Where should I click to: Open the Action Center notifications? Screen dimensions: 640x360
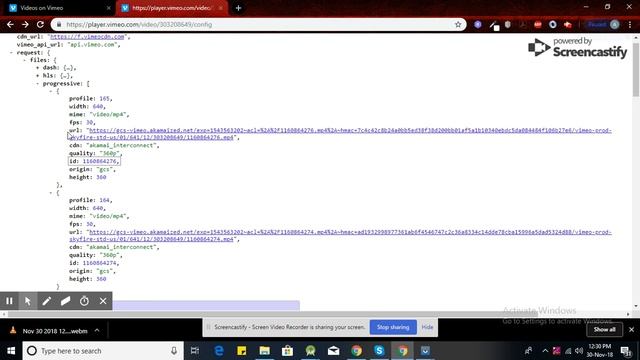[x=626, y=351]
